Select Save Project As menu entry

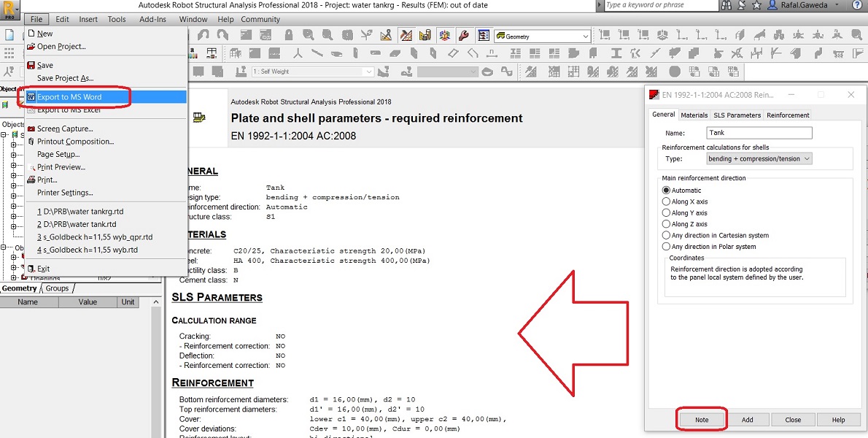pos(105,78)
